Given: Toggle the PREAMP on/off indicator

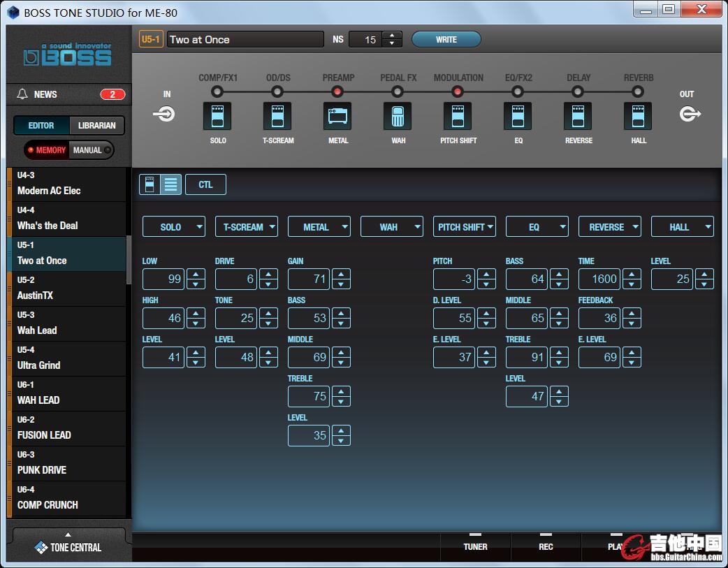Looking at the screenshot, I should (x=337, y=92).
